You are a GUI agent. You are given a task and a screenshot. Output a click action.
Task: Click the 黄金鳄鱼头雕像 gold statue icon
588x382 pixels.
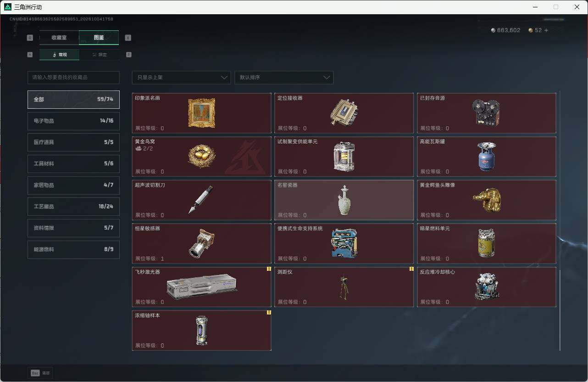coord(486,200)
